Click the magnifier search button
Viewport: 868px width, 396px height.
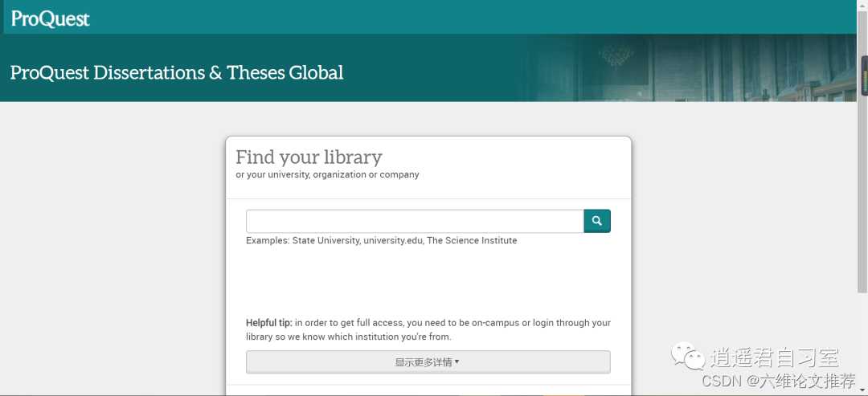pos(597,221)
